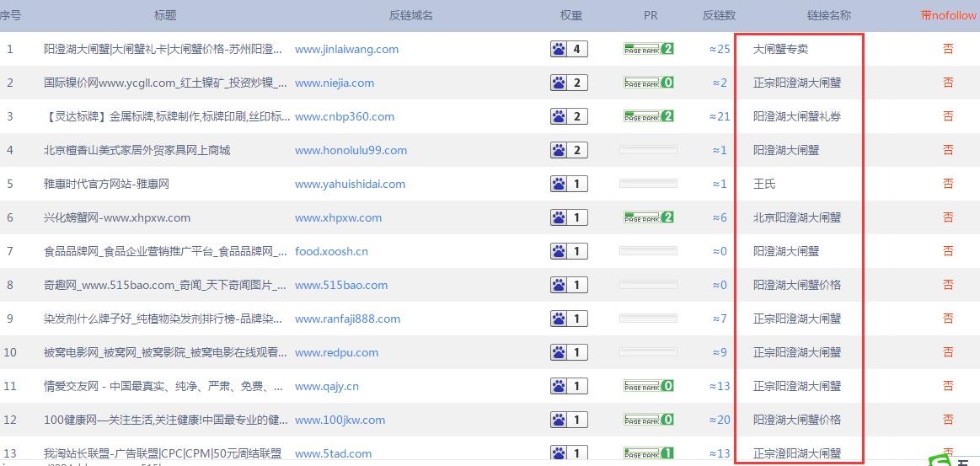Click weight paw icon in honolulu99.com row
Viewport: 980px width, 466px height.
pyautogui.click(x=558, y=150)
